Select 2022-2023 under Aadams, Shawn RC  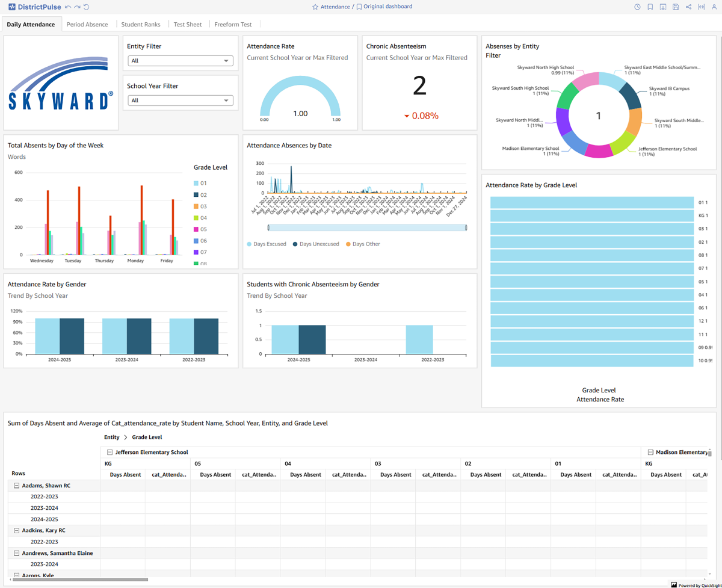coord(45,497)
